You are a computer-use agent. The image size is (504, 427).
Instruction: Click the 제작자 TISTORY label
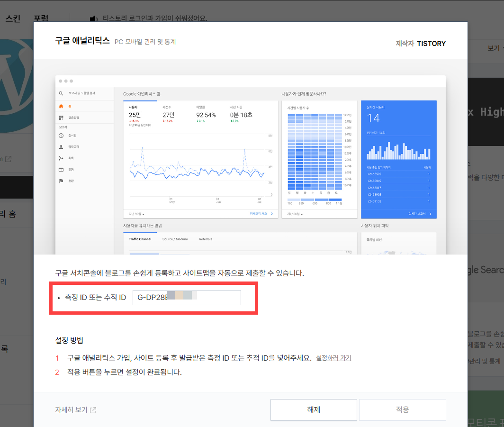click(x=421, y=44)
